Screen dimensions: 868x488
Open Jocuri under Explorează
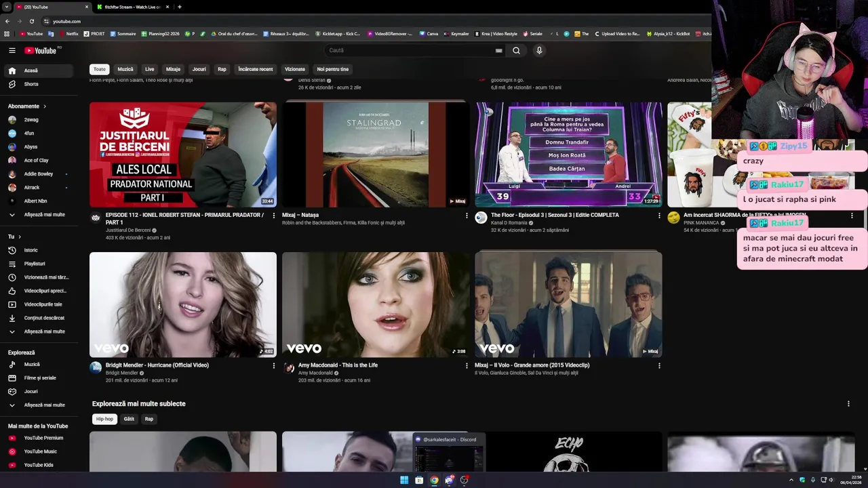[x=39, y=392]
